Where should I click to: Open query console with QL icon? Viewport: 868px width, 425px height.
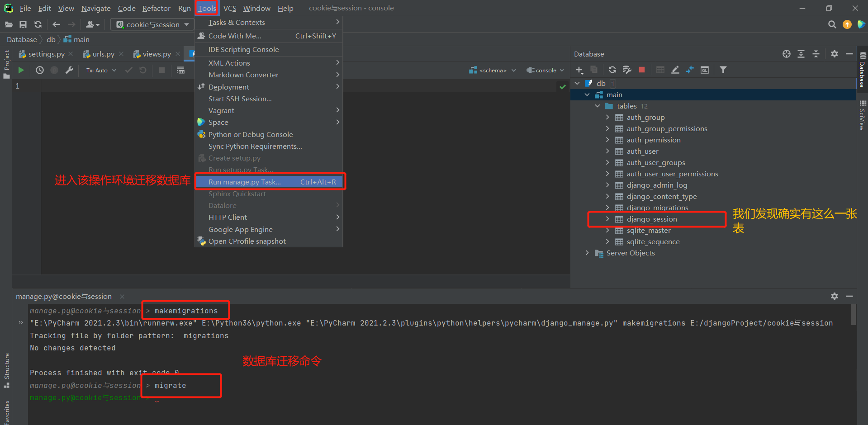pyautogui.click(x=705, y=70)
